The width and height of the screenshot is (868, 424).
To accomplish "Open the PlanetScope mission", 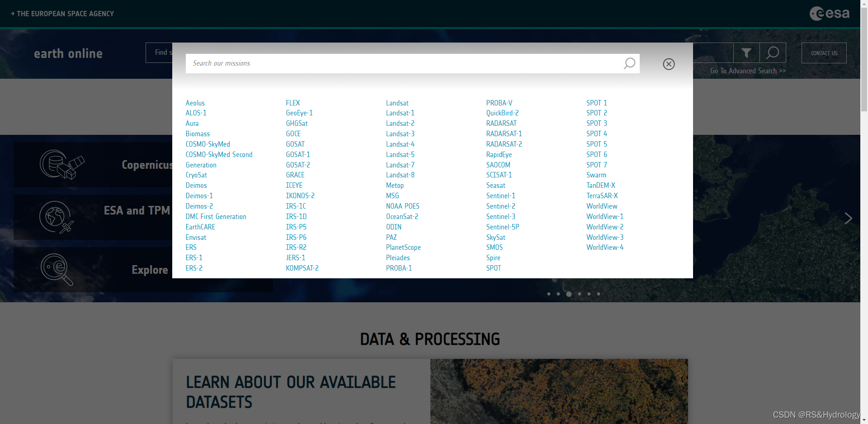I will 403,248.
